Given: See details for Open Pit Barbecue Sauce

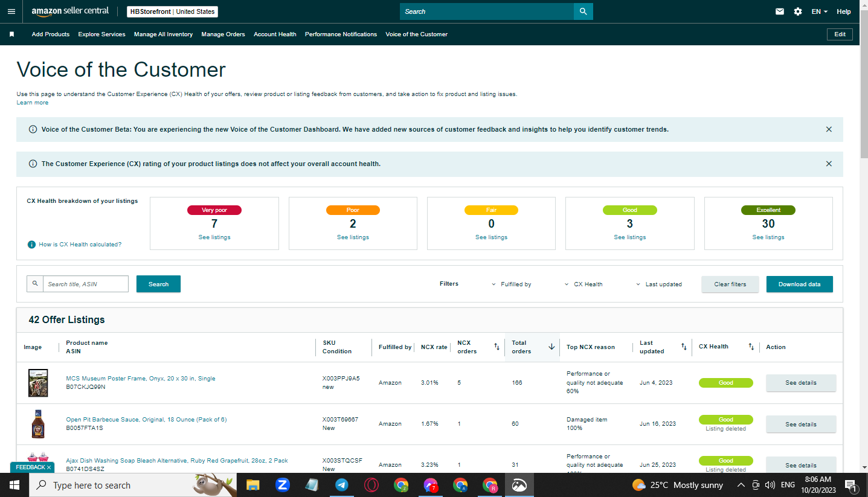Looking at the screenshot, I should click(801, 424).
